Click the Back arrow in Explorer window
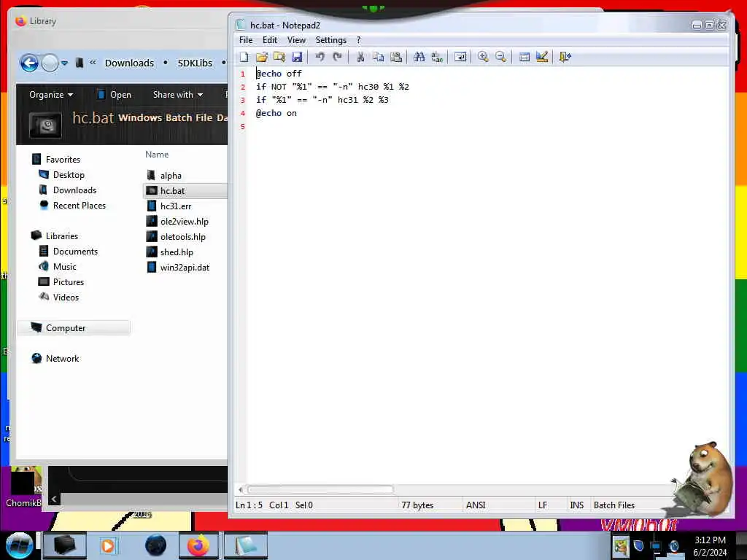747x560 pixels. pyautogui.click(x=29, y=63)
